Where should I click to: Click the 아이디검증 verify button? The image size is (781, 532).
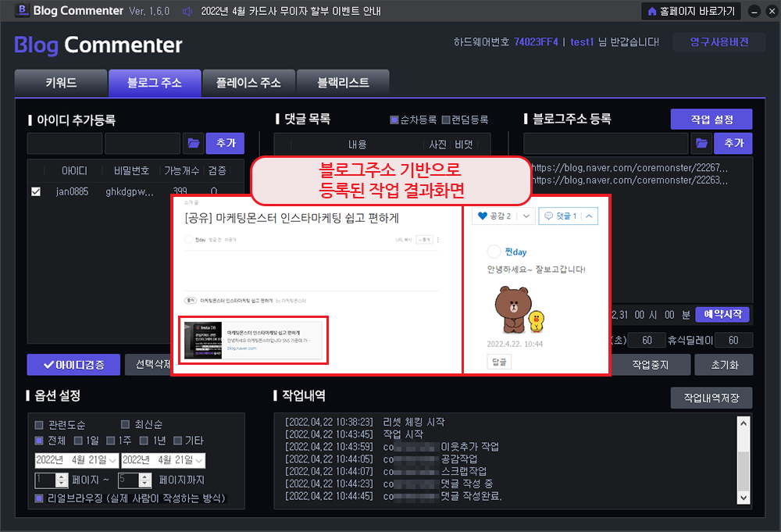point(73,365)
